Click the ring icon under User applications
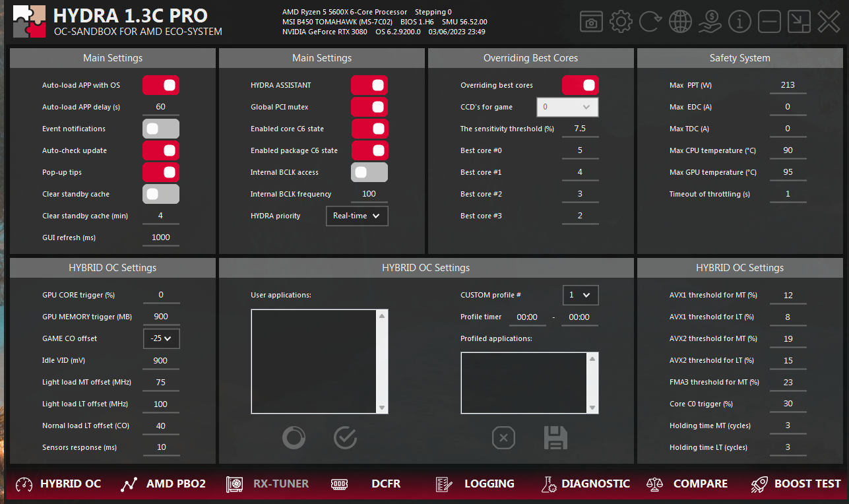This screenshot has width=849, height=504. pyautogui.click(x=294, y=437)
